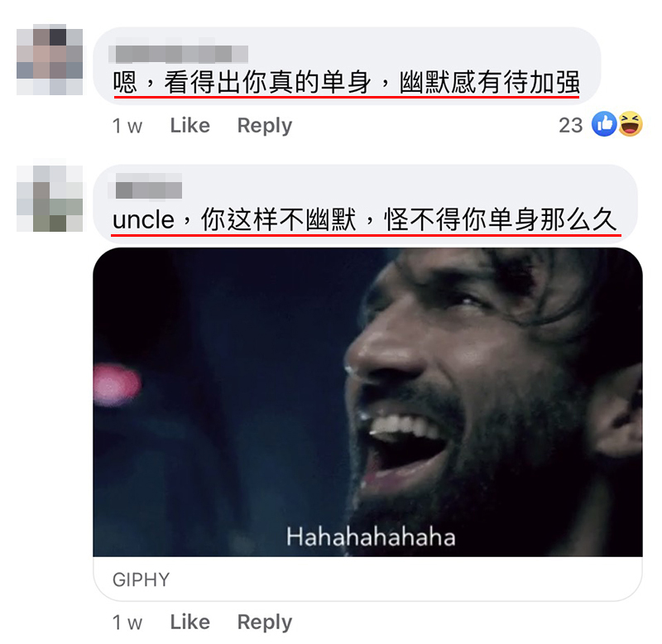Screen dimensions: 662x644
Task: Select the first comment text 看得出你真的单身
Action: coord(267,82)
